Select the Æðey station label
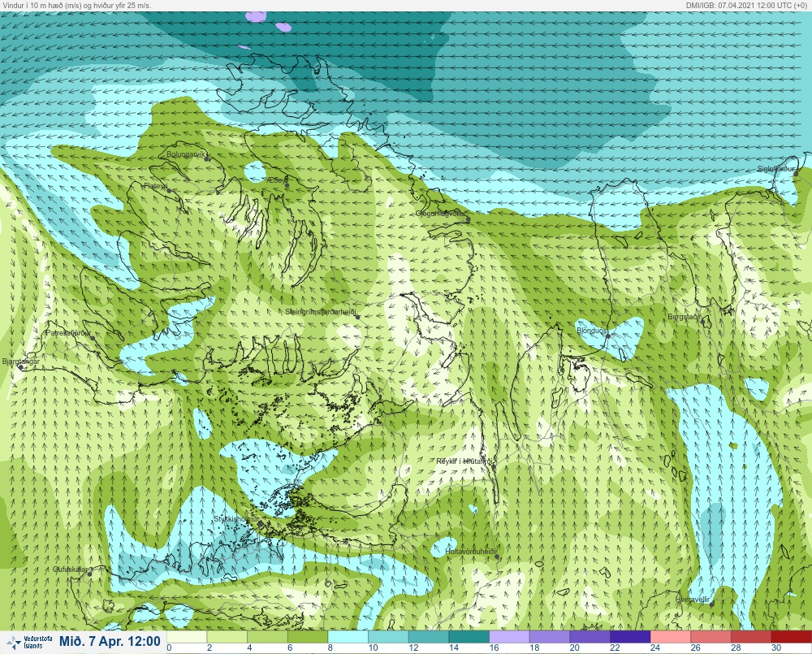The image size is (812, 654). click(x=278, y=180)
